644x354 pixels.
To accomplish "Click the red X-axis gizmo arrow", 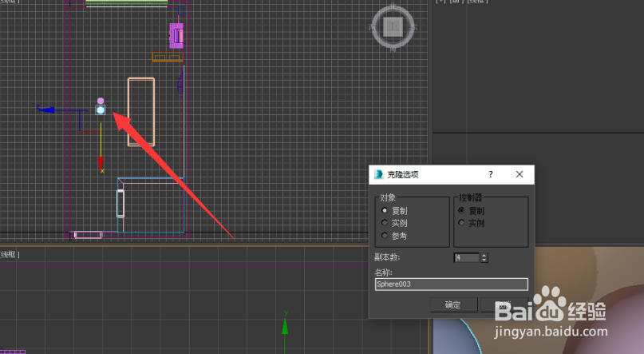I will (x=101, y=164).
